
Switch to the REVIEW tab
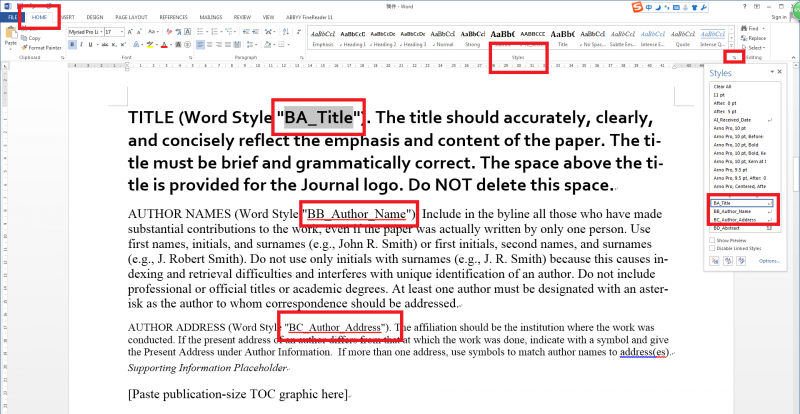click(242, 17)
